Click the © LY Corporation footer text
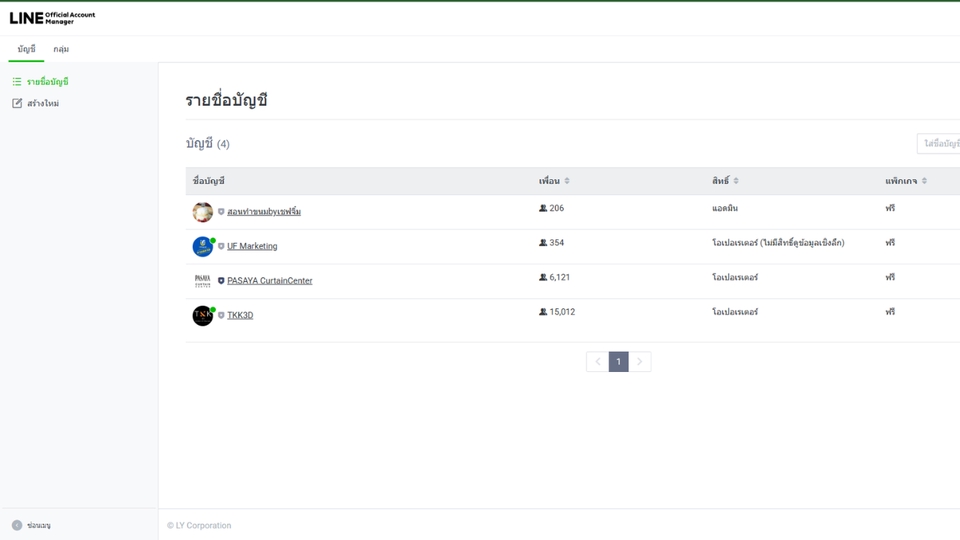Image resolution: width=960 pixels, height=540 pixels. click(x=199, y=525)
